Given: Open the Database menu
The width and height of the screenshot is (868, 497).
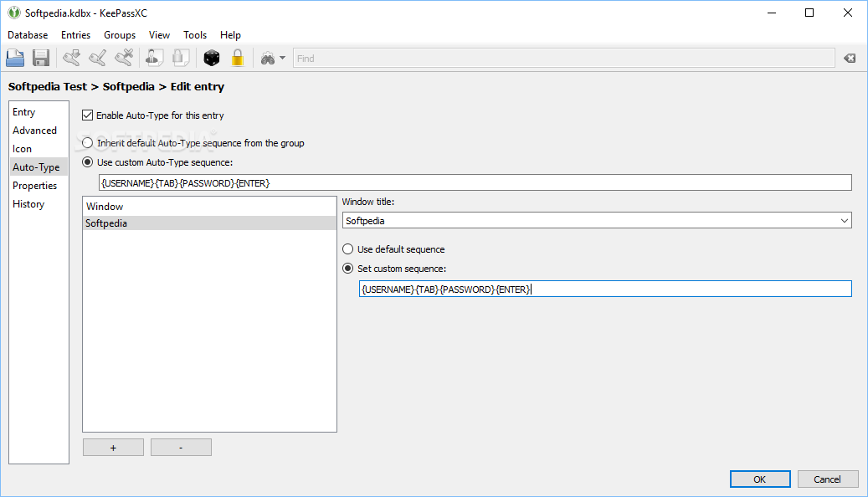Looking at the screenshot, I should 28,35.
